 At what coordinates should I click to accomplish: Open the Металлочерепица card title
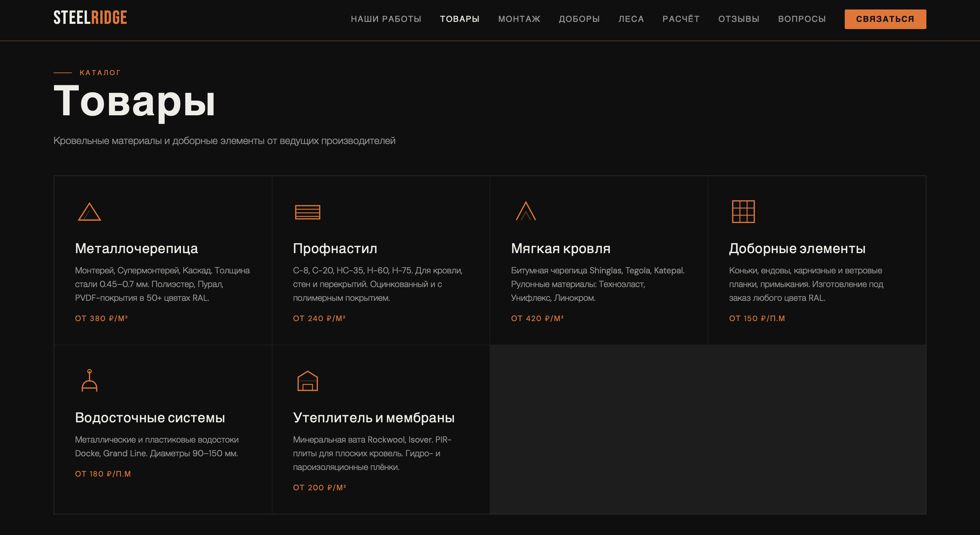coord(136,249)
